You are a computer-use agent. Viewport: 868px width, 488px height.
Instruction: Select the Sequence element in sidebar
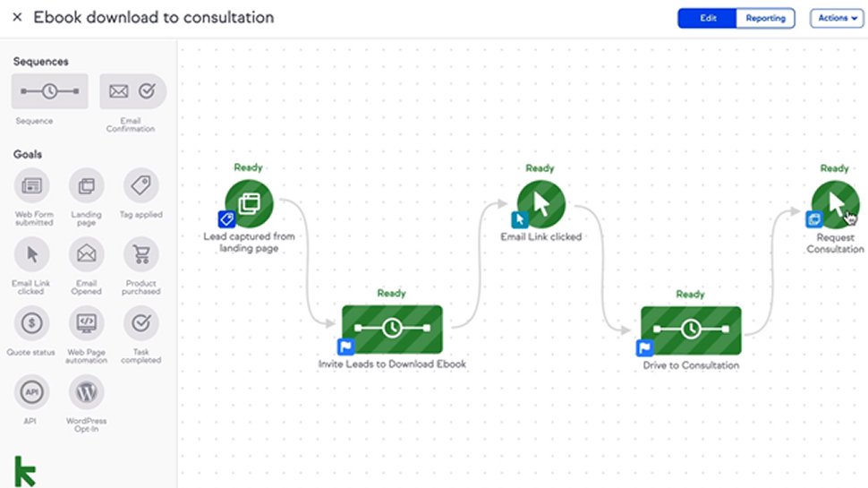click(49, 90)
